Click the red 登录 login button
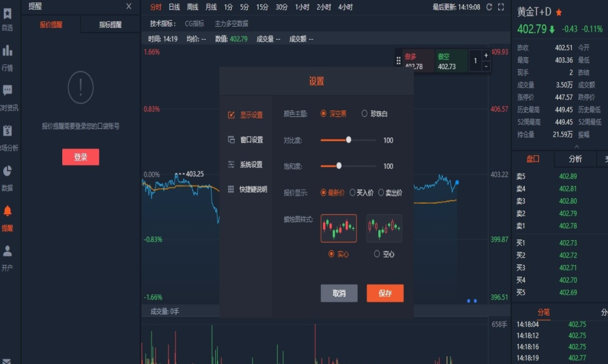Viewport: 608px width, 364px height. coord(80,157)
